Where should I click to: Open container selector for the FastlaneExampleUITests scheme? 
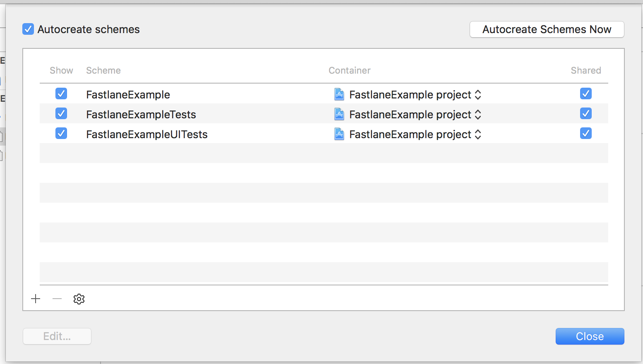tap(478, 134)
